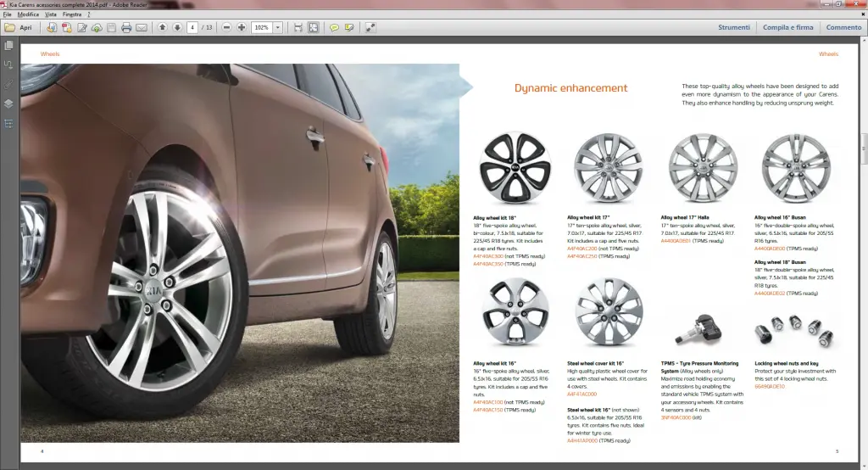Click the print icon
The height and width of the screenshot is (470, 868).
126,27
